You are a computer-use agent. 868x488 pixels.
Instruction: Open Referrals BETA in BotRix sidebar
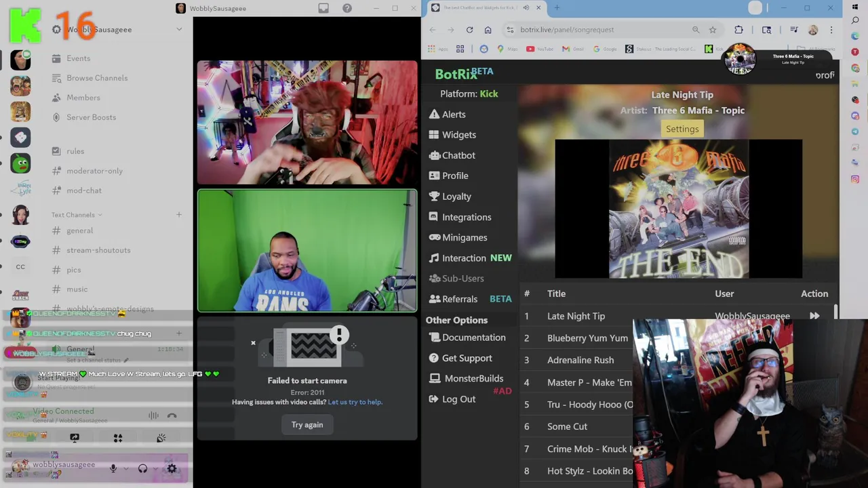(470, 299)
